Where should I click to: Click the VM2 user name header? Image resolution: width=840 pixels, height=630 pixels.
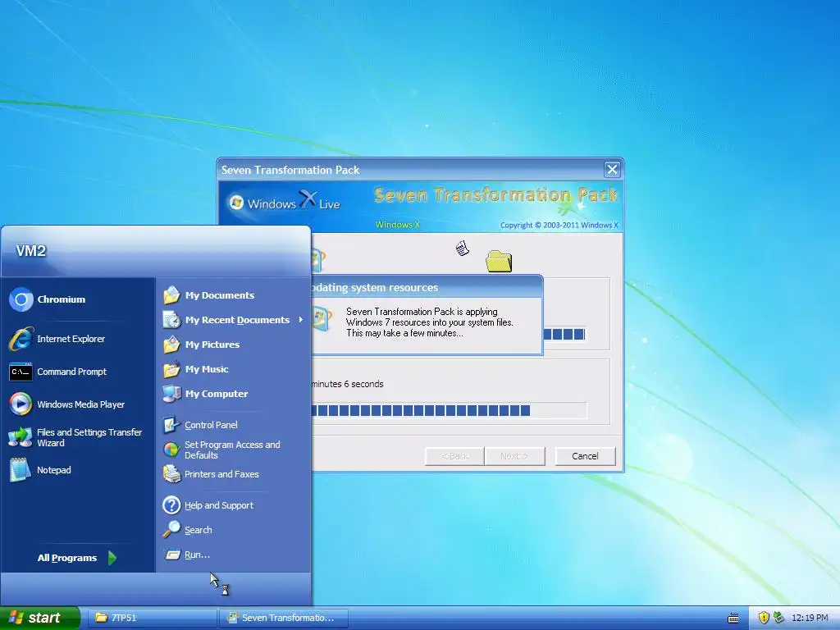31,251
